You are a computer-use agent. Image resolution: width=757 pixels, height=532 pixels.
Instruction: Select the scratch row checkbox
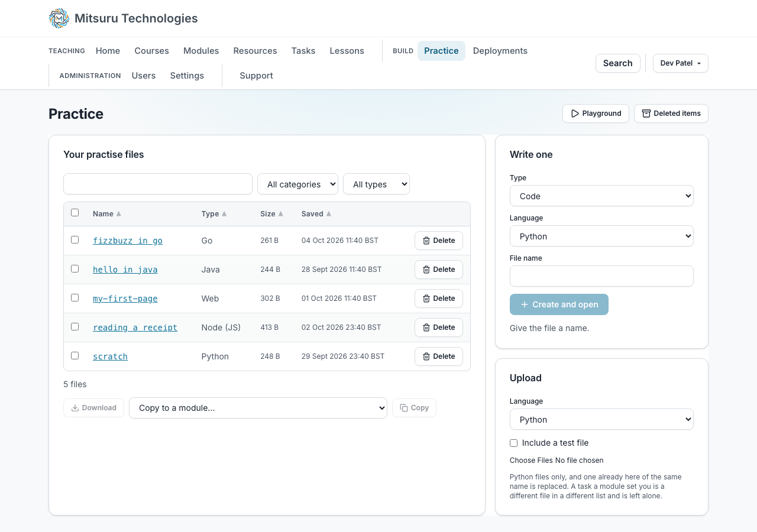coord(75,356)
